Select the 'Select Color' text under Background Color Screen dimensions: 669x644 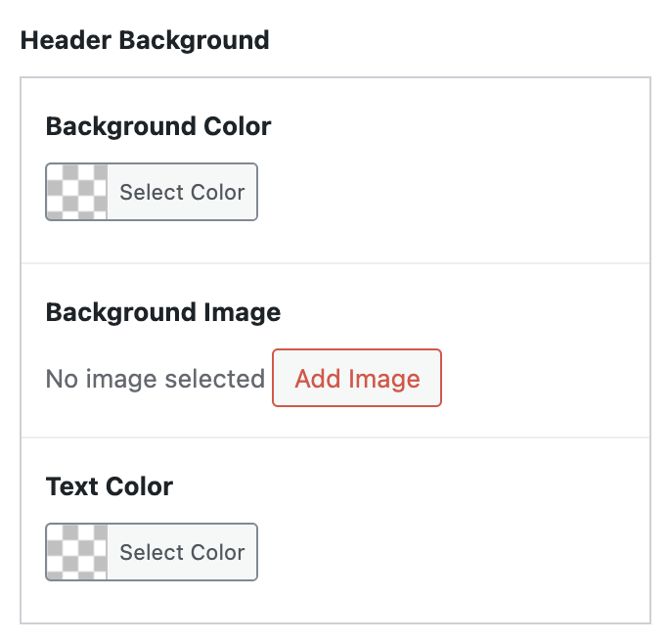tap(182, 192)
